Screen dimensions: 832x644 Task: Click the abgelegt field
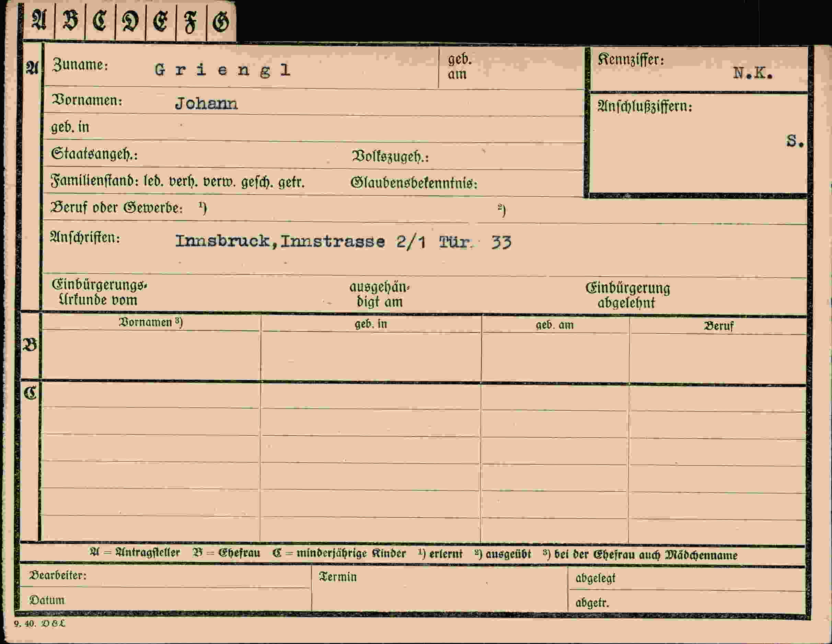(x=686, y=578)
